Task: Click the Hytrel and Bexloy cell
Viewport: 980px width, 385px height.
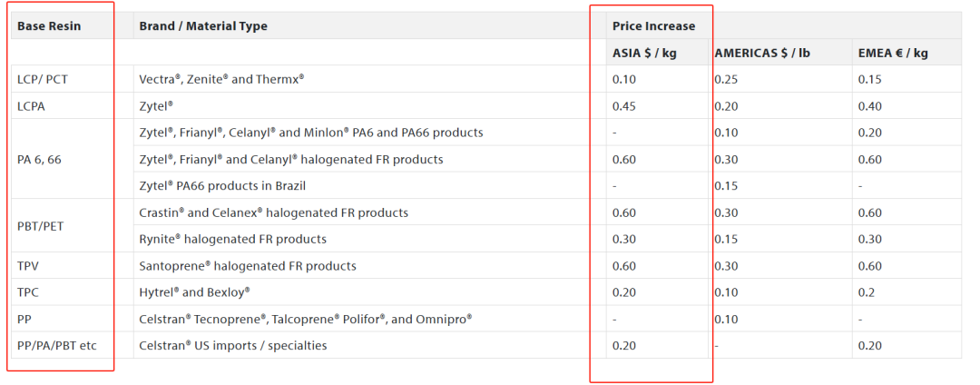Action: (194, 292)
